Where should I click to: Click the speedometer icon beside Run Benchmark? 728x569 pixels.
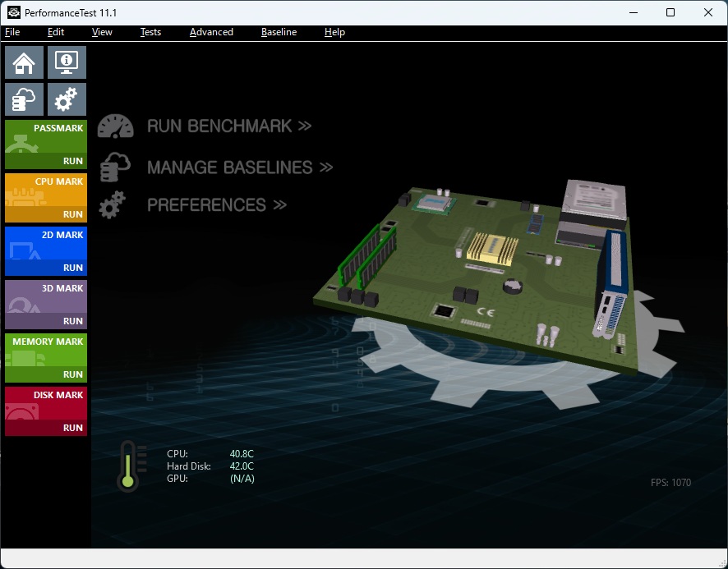(116, 126)
